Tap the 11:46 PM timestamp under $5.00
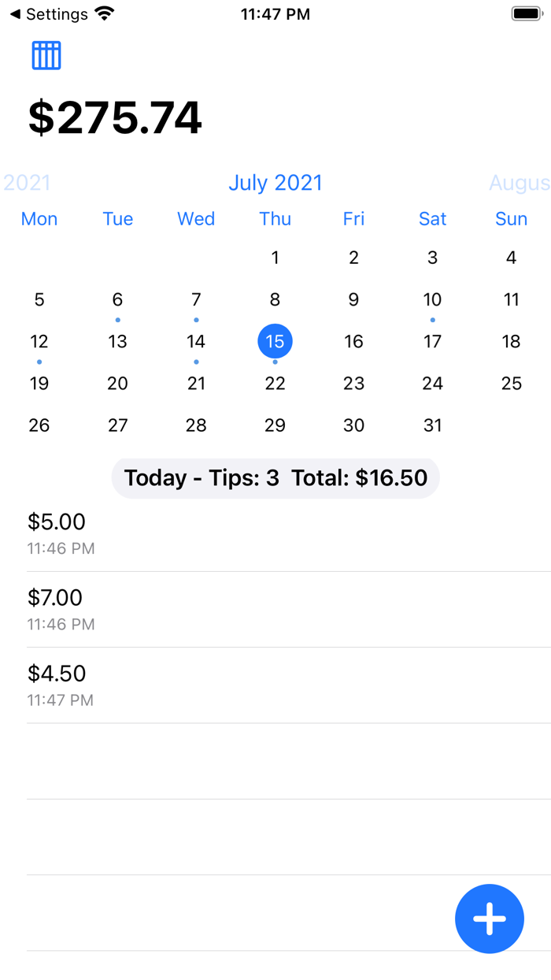Screen dimensions: 551x980 (x=61, y=548)
